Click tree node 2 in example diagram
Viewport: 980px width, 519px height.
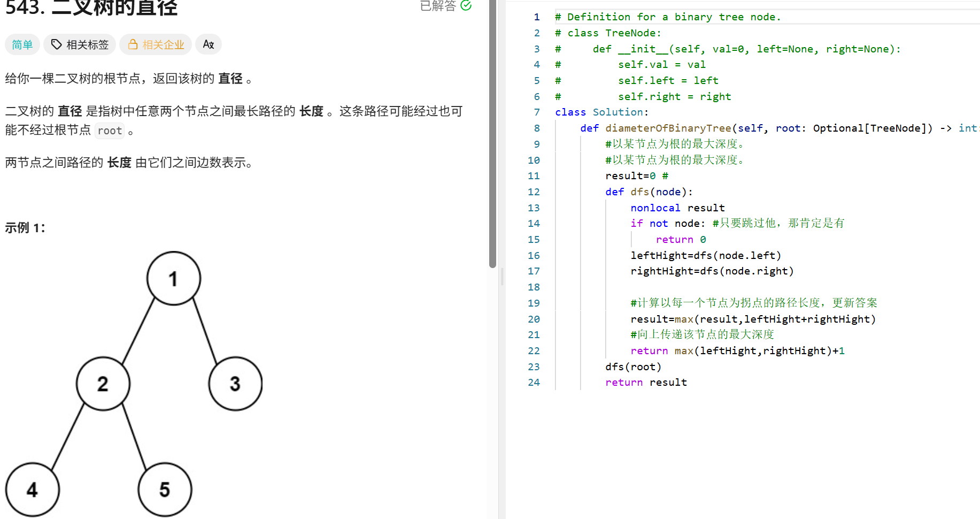103,384
